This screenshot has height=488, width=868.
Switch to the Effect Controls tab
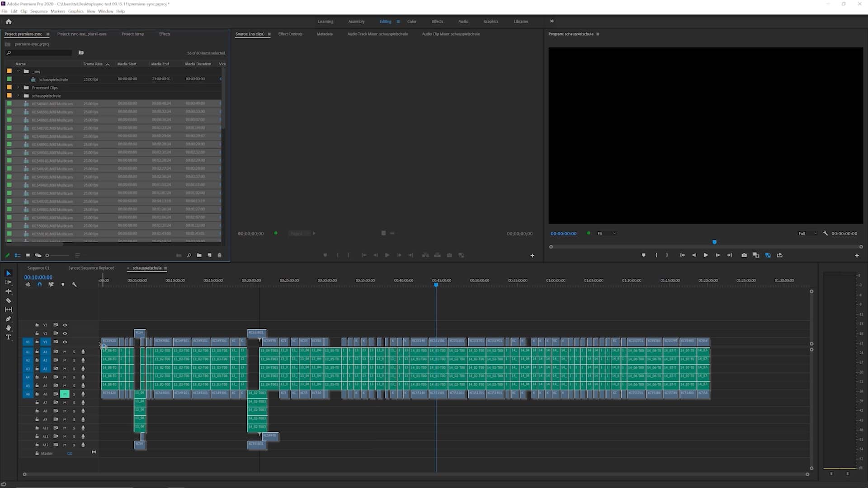tap(290, 34)
